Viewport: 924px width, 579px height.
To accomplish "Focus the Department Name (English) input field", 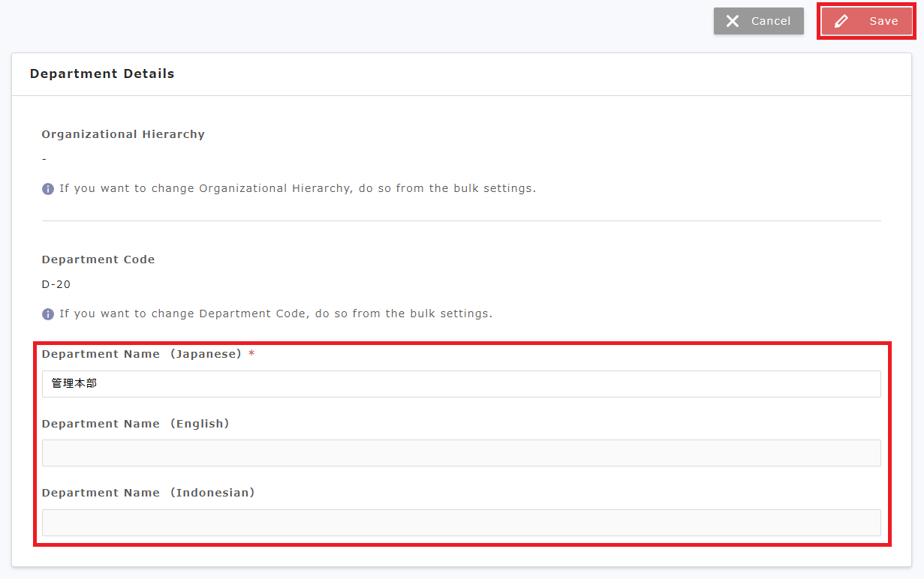I will coord(461,453).
